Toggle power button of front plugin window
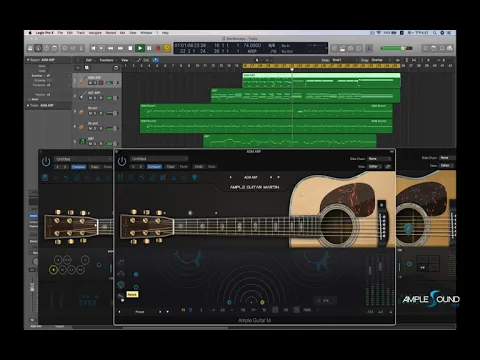 tap(122, 161)
